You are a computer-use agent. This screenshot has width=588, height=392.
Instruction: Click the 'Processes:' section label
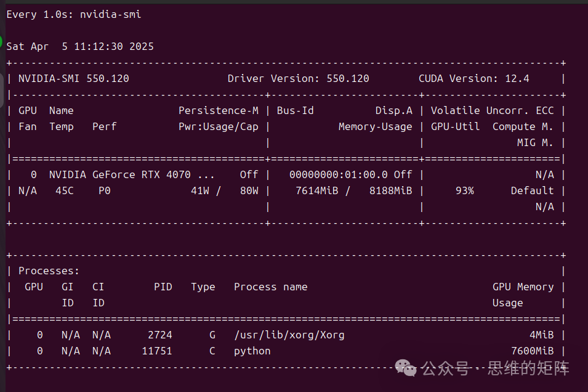[x=49, y=271]
